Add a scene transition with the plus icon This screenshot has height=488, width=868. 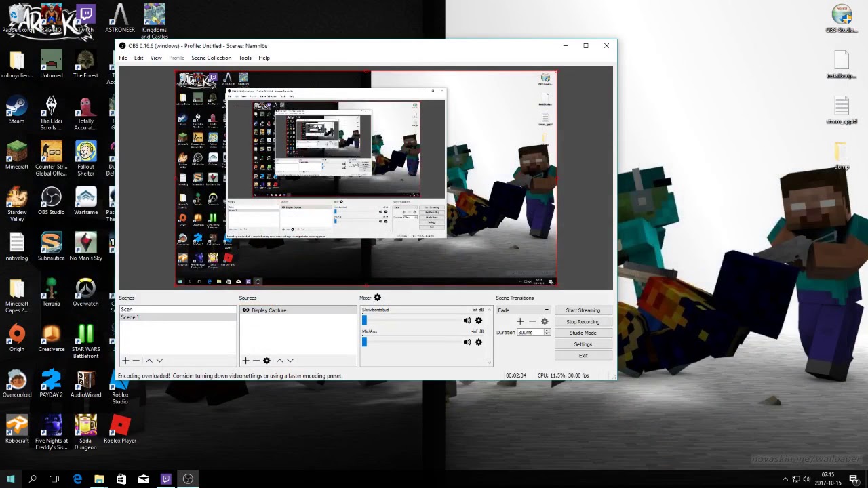click(520, 321)
